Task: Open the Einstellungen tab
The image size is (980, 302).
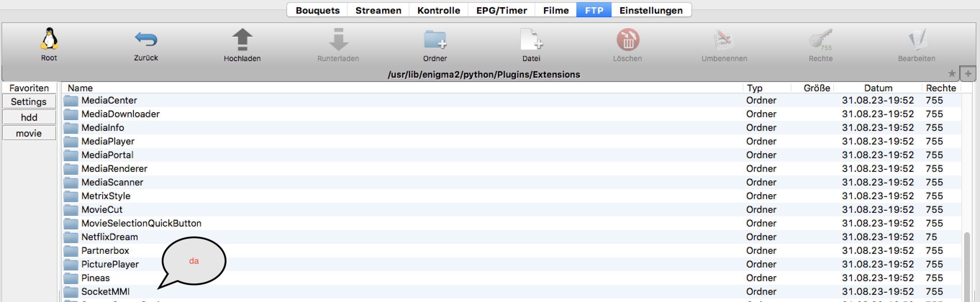Action: (x=651, y=10)
